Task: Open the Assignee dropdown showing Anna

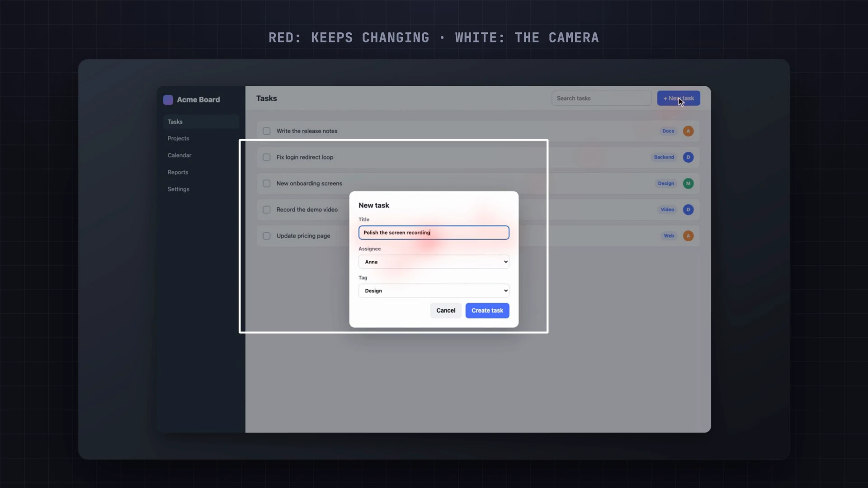Action: tap(434, 262)
